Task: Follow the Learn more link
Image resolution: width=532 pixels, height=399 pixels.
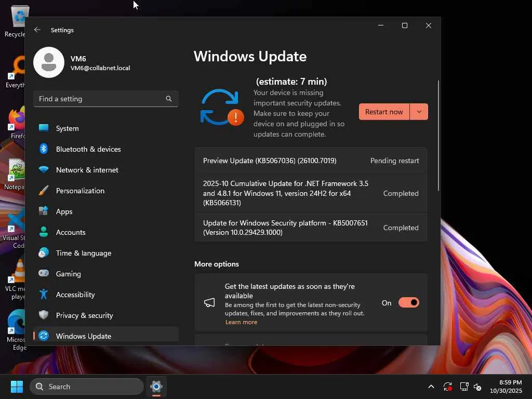Action: (x=241, y=322)
